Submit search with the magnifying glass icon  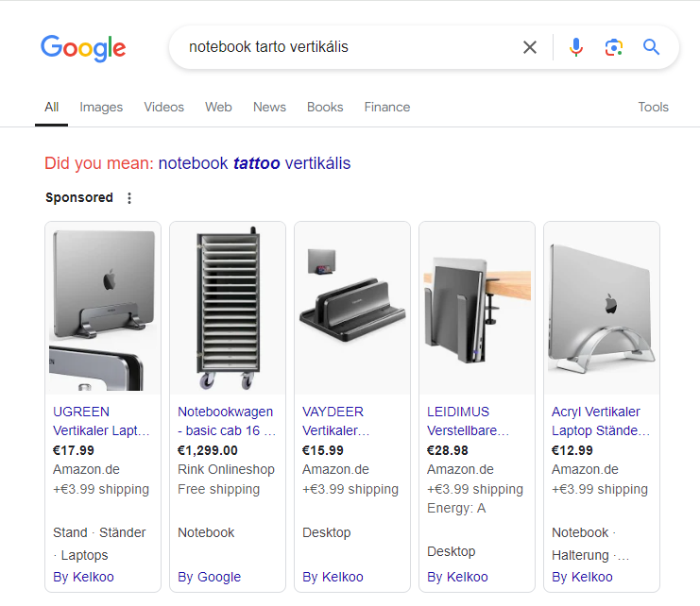[x=651, y=47]
